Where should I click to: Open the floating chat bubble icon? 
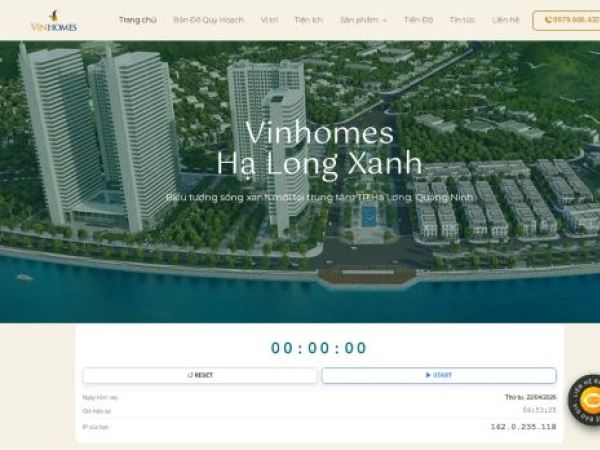click(x=586, y=399)
